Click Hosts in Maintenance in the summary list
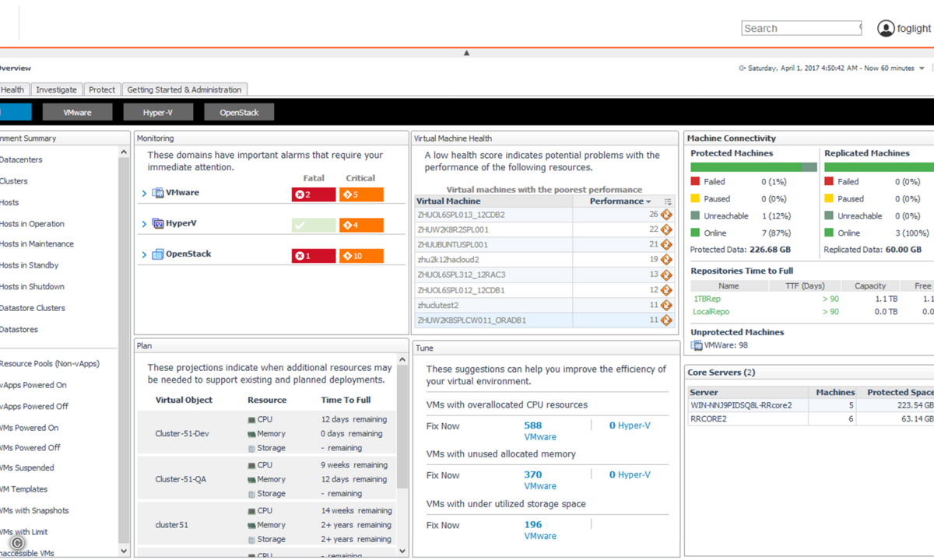 (x=37, y=243)
